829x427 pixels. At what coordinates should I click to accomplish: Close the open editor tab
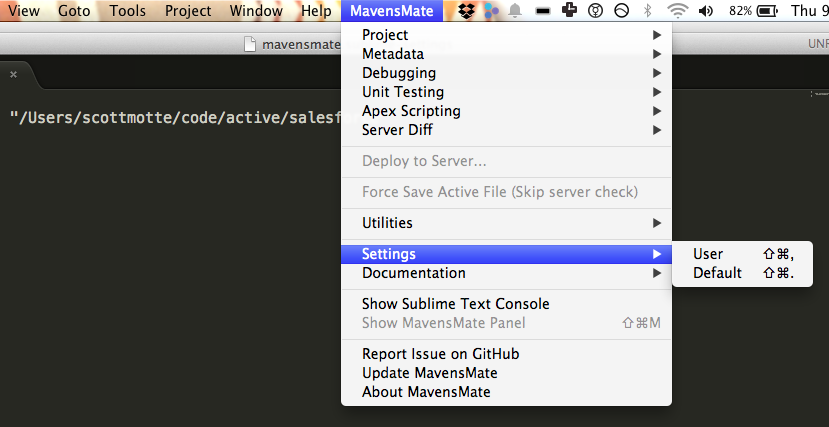click(13, 75)
